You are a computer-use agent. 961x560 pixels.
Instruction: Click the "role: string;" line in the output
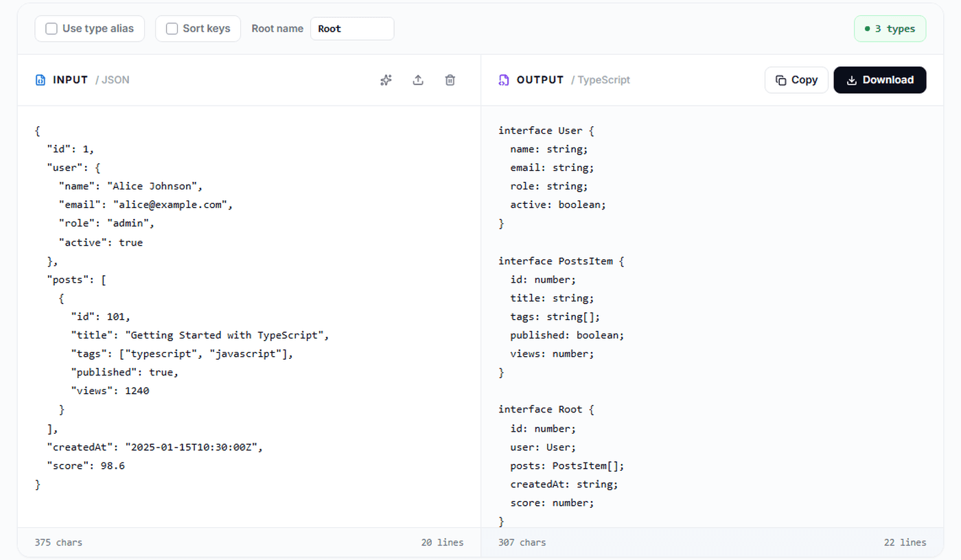(x=549, y=186)
